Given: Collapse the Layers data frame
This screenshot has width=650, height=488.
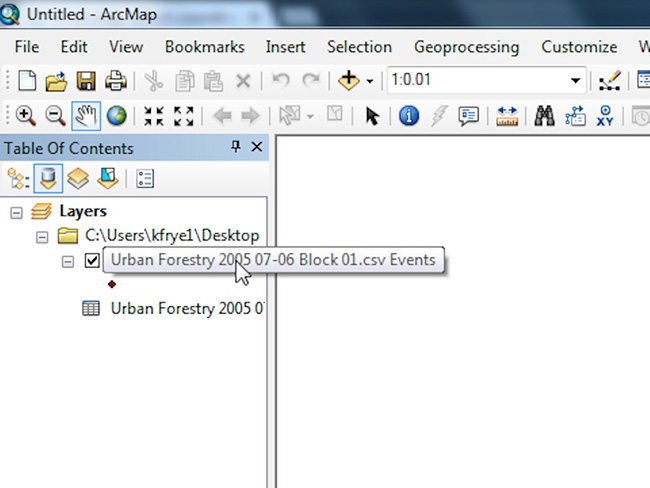Looking at the screenshot, I should (17, 214).
